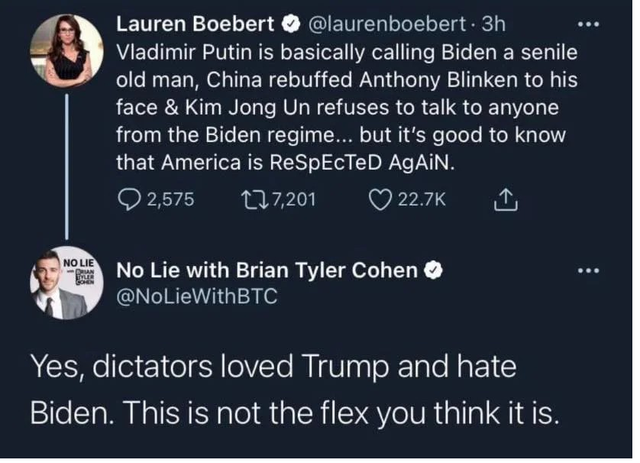Image resolution: width=640 pixels, height=463 pixels.
Task: Share the tweet using the share icon
Action: tap(504, 199)
